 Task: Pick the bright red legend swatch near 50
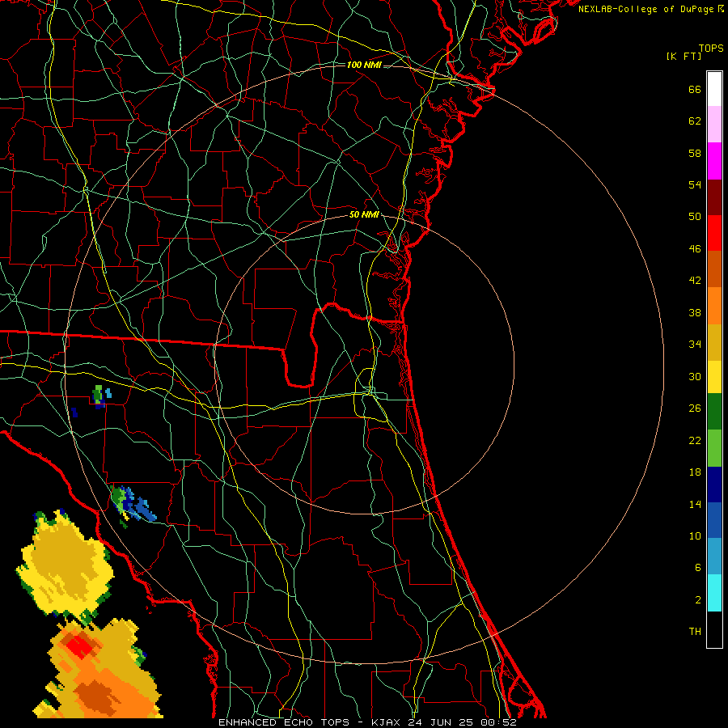[714, 233]
